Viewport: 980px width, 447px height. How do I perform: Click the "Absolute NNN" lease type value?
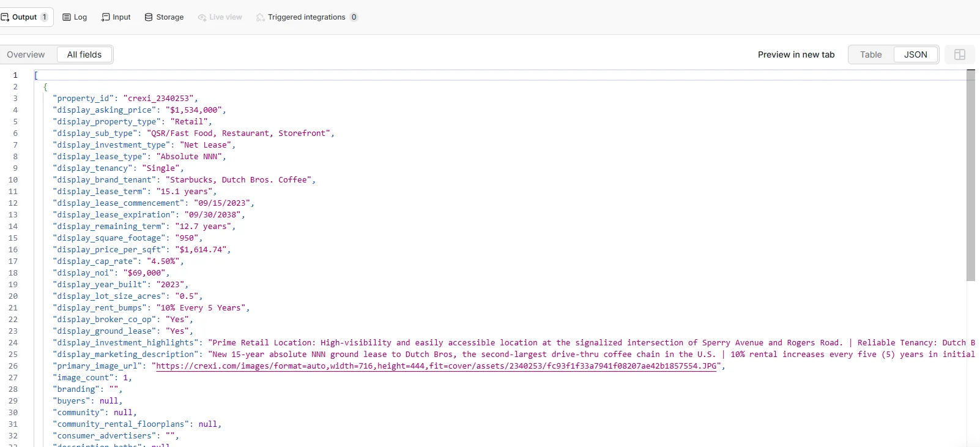pos(189,157)
